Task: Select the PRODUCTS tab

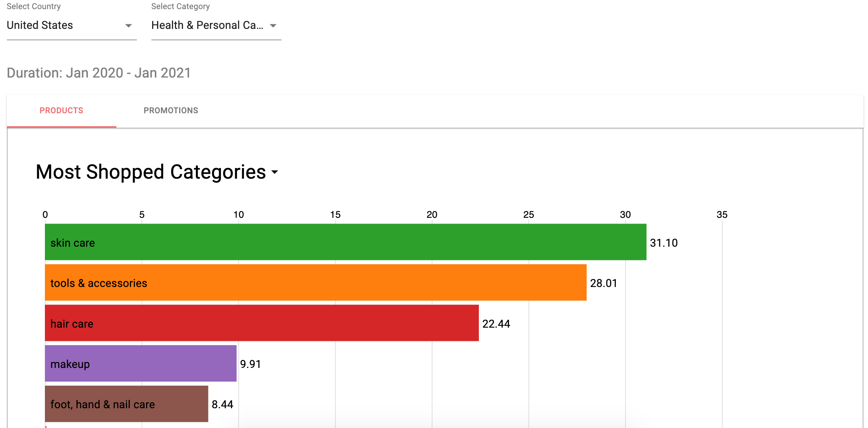Action: (x=61, y=110)
